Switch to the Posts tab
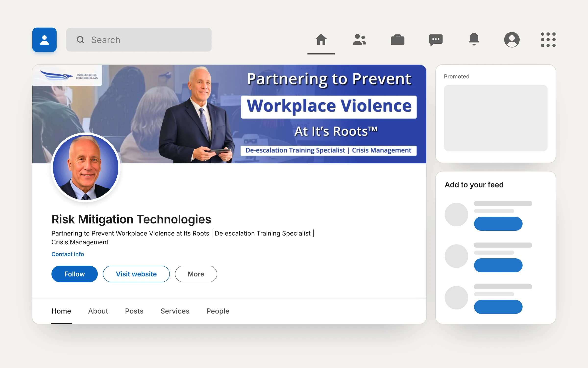 pyautogui.click(x=134, y=311)
